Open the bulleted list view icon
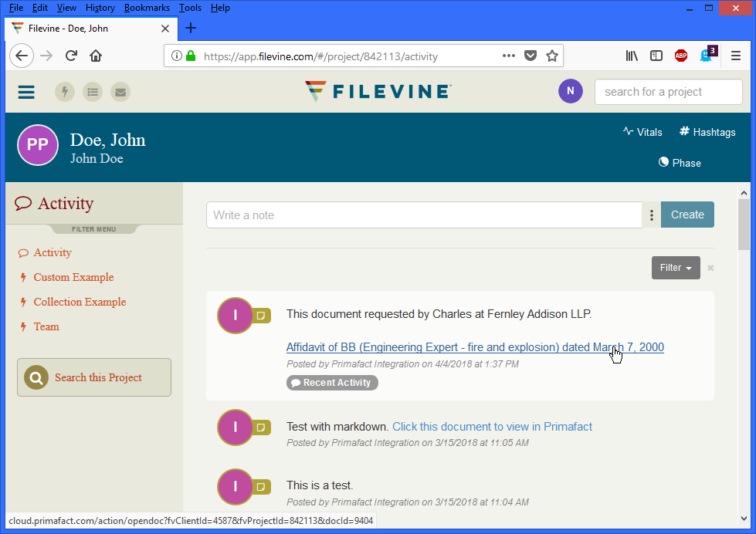 click(93, 92)
